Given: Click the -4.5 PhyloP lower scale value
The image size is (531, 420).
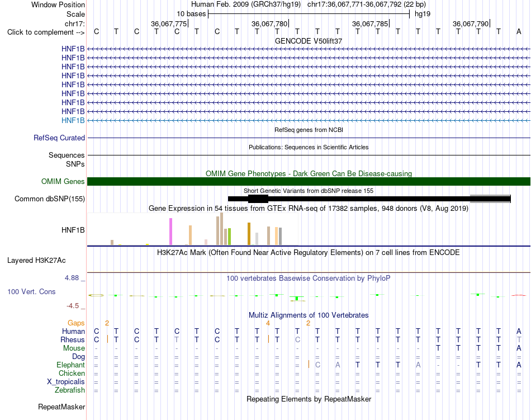Looking at the screenshot, I should pos(73,306).
